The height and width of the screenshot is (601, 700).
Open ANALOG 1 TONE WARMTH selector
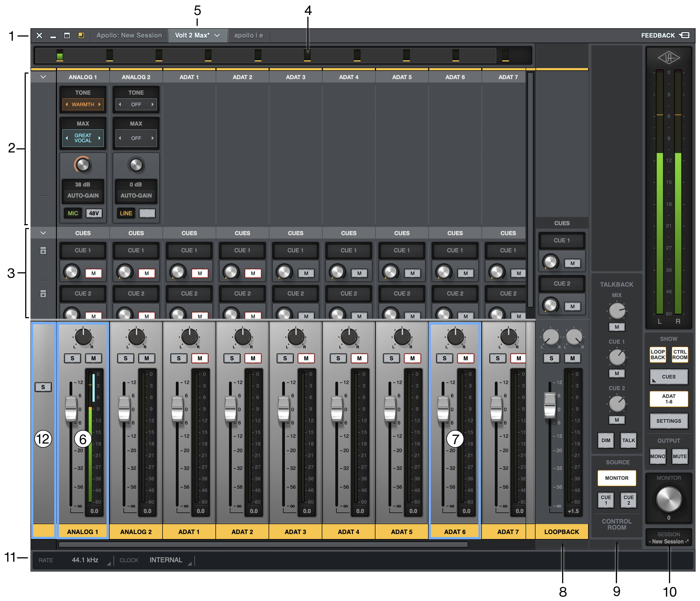click(x=83, y=104)
